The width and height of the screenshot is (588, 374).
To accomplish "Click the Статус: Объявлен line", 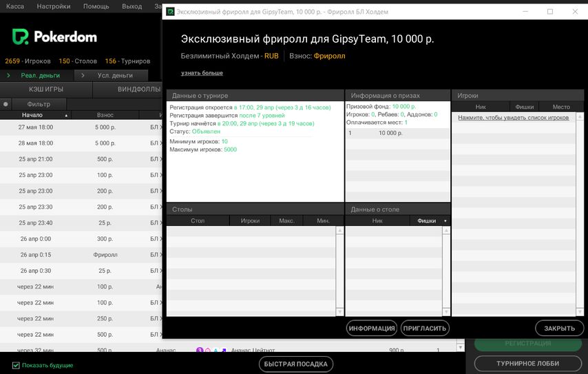I will [195, 132].
